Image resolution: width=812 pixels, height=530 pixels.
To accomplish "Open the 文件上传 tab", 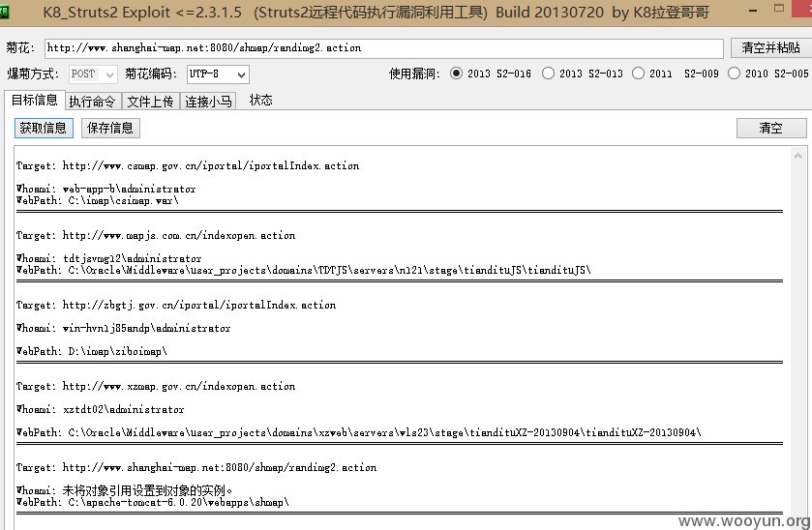I will click(151, 102).
